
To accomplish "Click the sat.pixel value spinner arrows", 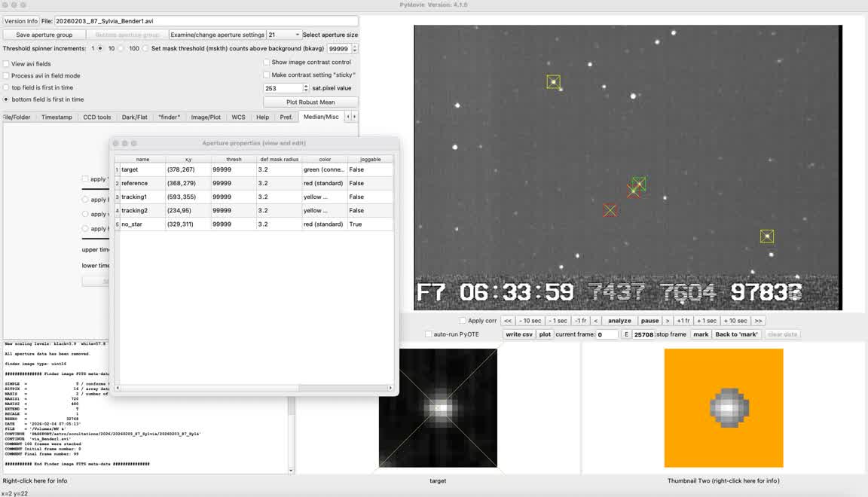I will coord(305,88).
